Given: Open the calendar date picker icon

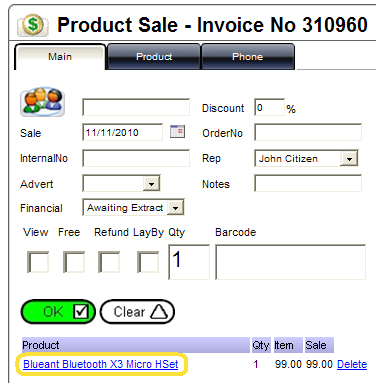Looking at the screenshot, I should 177,132.
